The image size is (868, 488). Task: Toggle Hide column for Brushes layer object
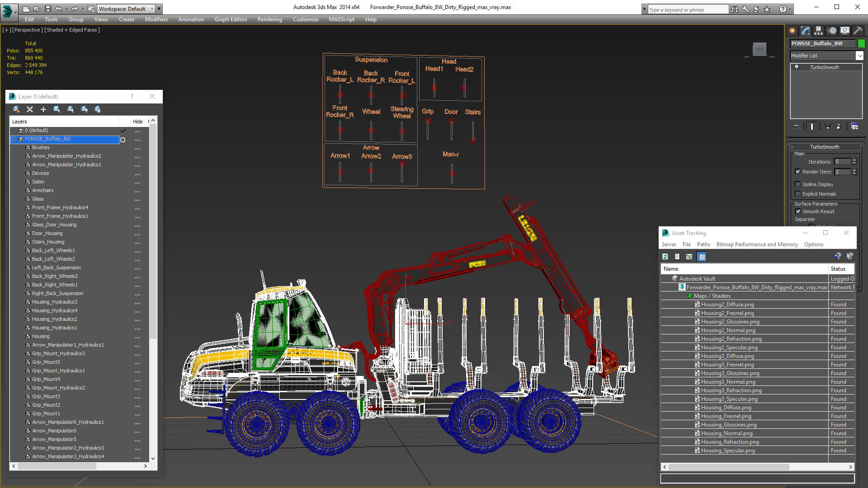(137, 148)
